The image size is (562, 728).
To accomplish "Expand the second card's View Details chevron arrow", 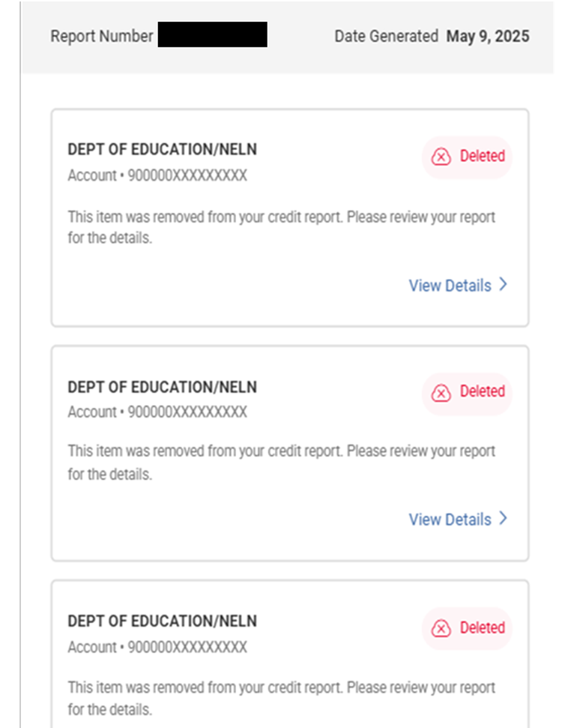I will coord(504,519).
